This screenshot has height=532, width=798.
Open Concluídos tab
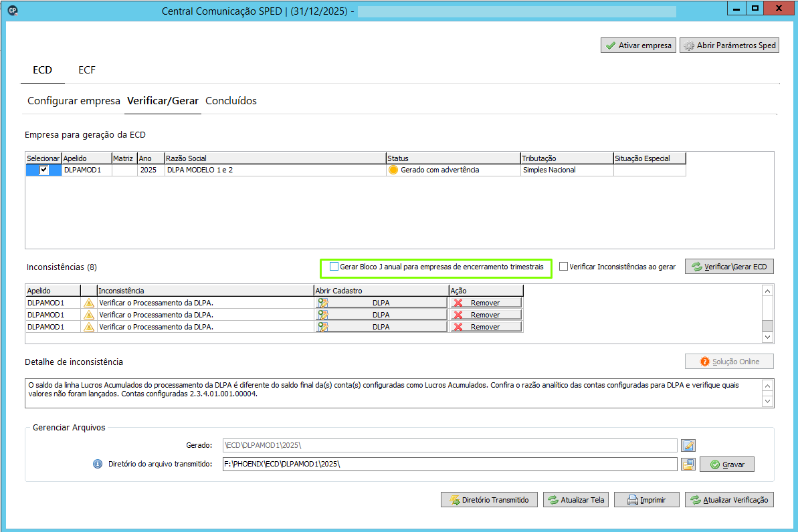231,101
